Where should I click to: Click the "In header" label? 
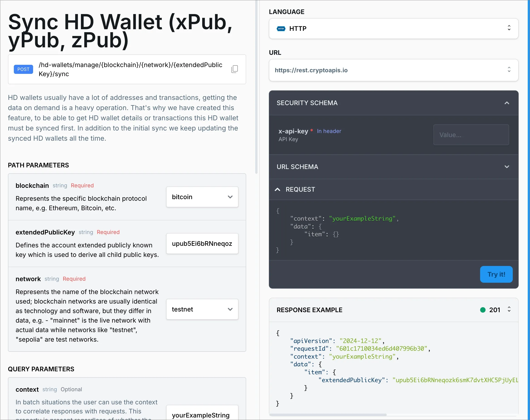tap(329, 131)
